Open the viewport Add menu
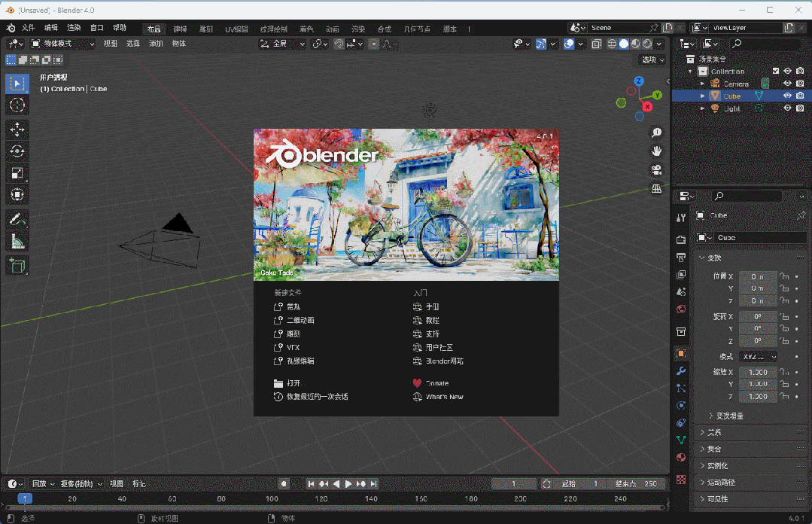Viewport: 812px width, 524px height. click(x=156, y=44)
